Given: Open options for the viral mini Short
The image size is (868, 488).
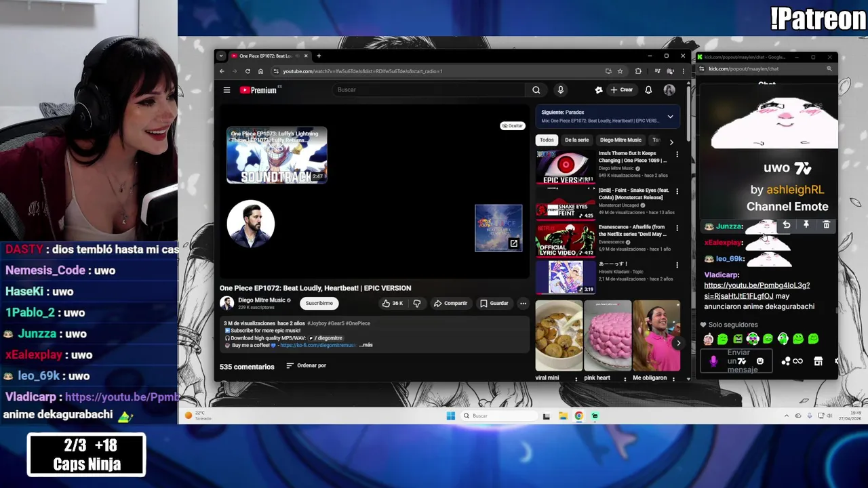Looking at the screenshot, I should [x=576, y=379].
